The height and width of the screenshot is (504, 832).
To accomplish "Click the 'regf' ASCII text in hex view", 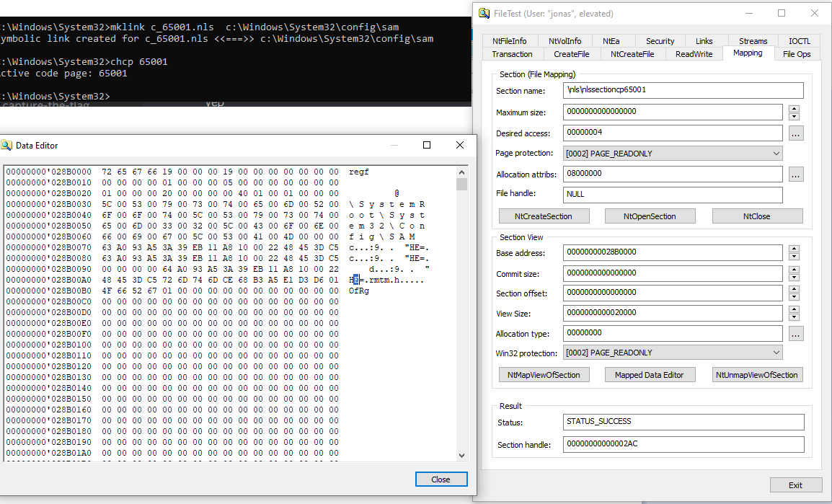I will point(359,172).
